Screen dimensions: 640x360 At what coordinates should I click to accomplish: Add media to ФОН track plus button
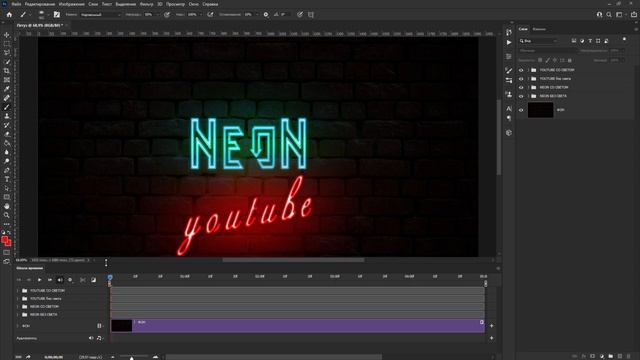[x=491, y=326]
